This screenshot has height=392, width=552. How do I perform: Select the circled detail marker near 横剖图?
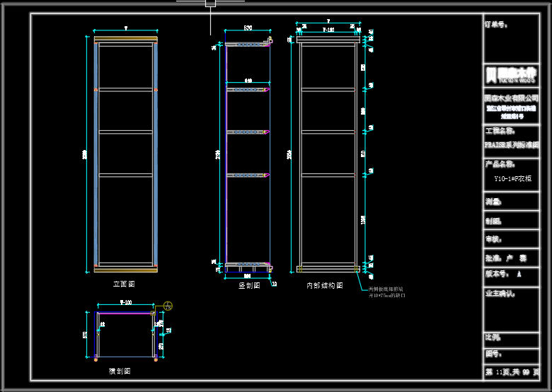(x=168, y=306)
